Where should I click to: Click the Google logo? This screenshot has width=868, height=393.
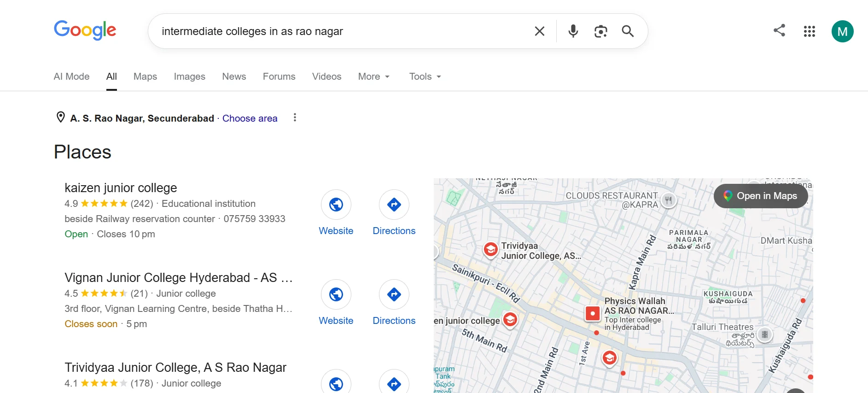(85, 30)
